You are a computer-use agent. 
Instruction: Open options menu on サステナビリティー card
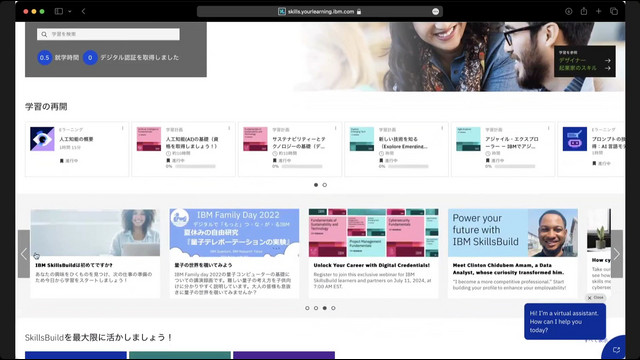click(x=336, y=128)
